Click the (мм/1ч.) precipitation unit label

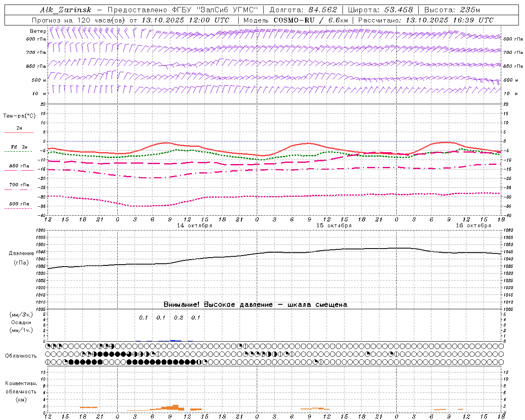pyautogui.click(x=21, y=330)
